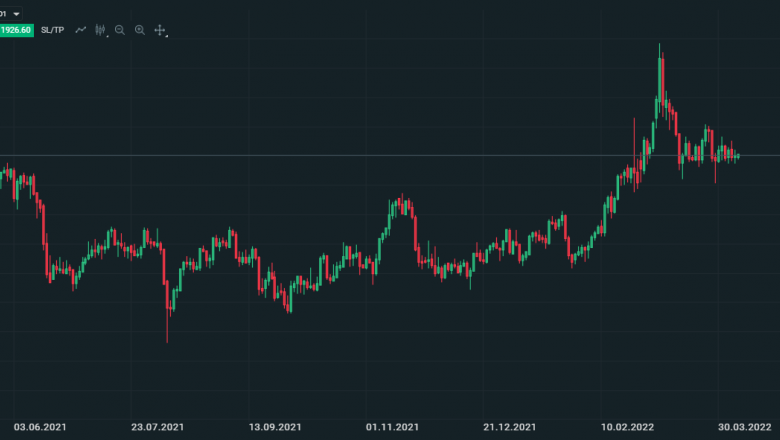780x440 pixels.
Task: Select the candlestick chart type icon
Action: click(x=100, y=30)
